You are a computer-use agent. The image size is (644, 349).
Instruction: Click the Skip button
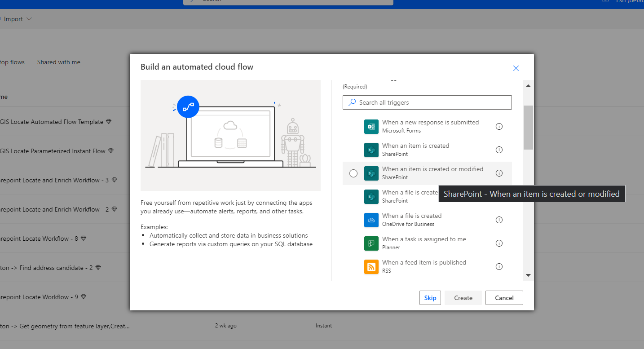[x=430, y=297]
